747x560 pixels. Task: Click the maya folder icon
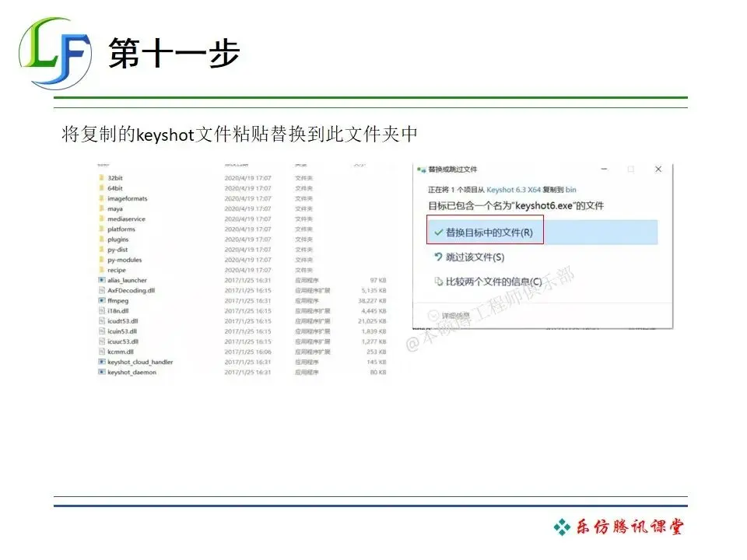coord(101,208)
